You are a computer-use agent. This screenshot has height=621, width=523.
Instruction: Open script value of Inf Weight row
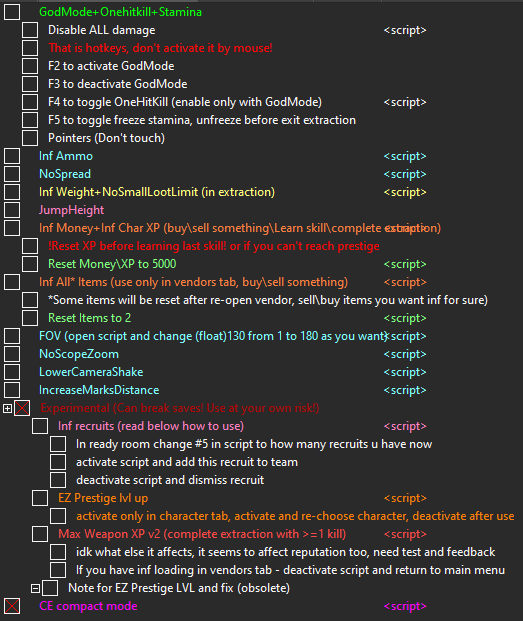tap(405, 192)
